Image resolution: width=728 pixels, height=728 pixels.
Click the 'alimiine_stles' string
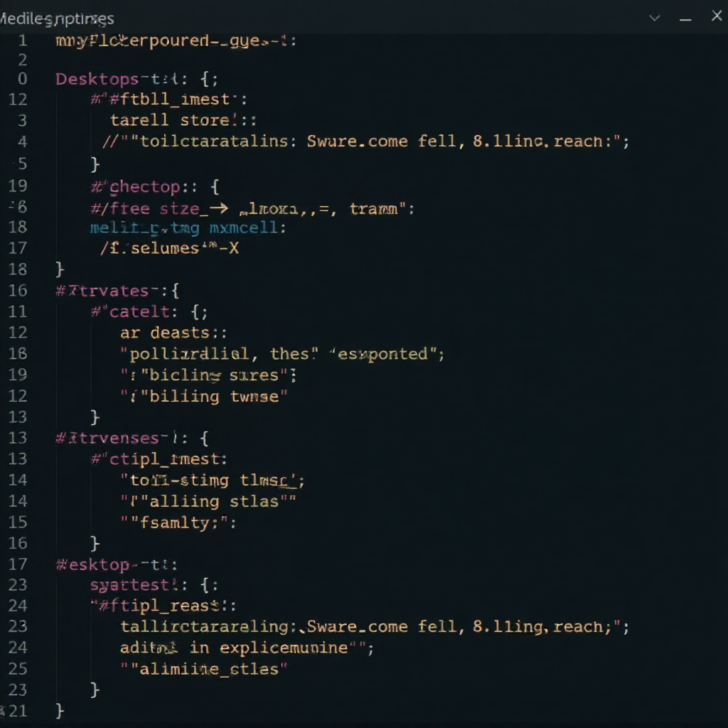pos(204,669)
